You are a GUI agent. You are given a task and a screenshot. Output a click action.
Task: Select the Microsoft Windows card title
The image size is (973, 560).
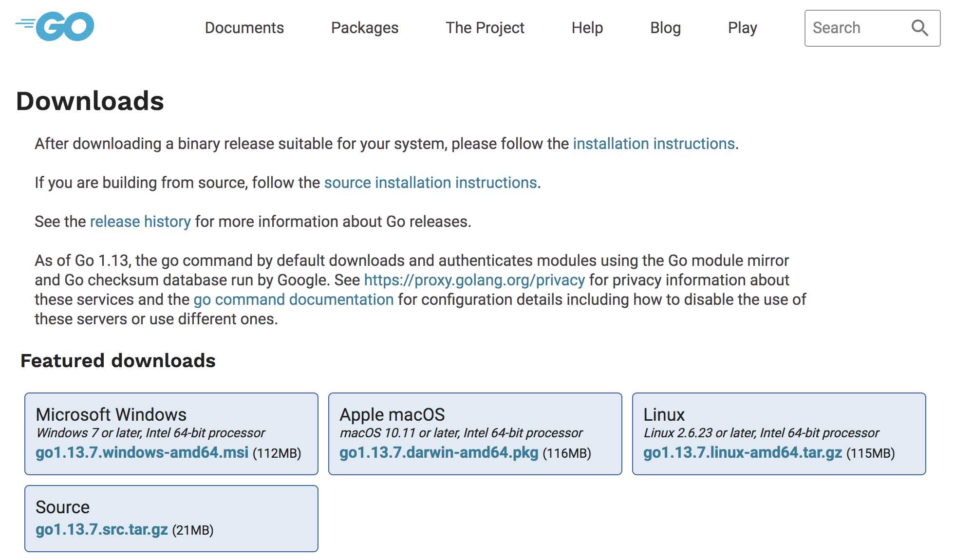pyautogui.click(x=111, y=414)
